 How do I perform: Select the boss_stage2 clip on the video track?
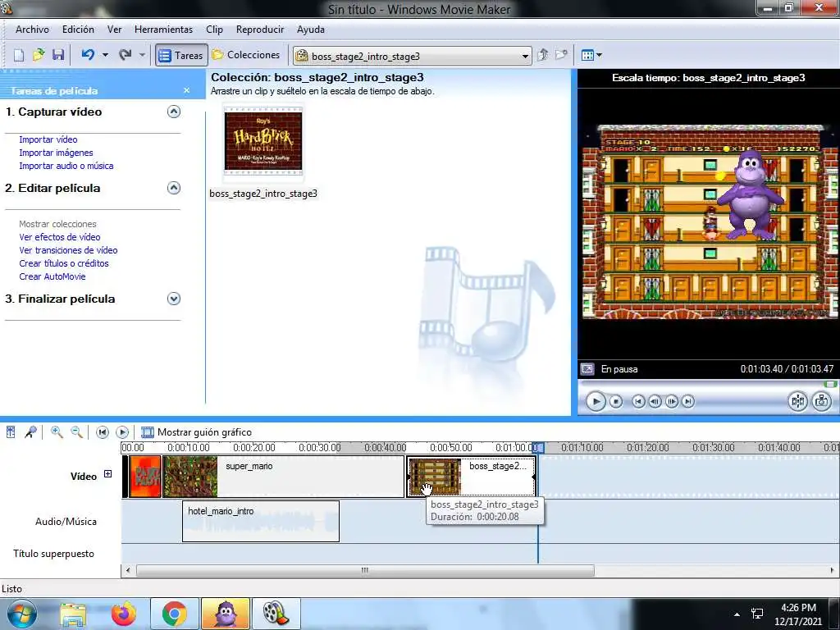pos(472,477)
